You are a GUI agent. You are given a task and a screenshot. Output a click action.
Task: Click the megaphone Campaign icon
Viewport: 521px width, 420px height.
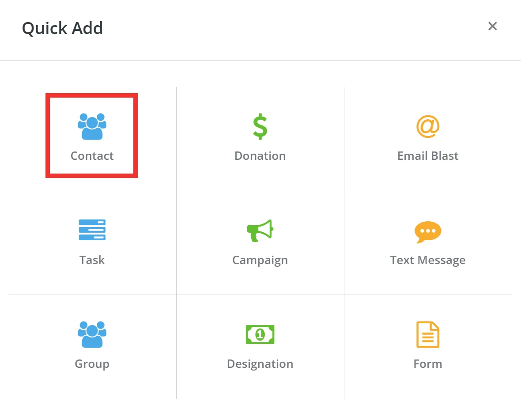(x=260, y=230)
